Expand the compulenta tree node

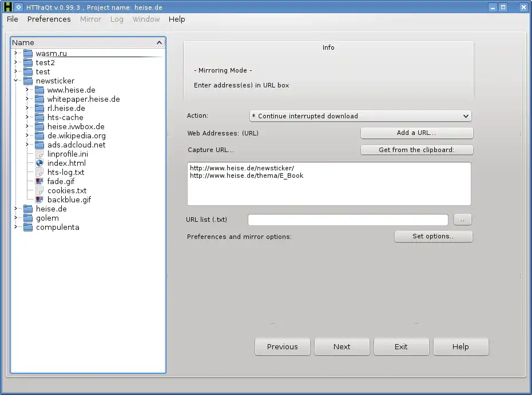click(15, 227)
